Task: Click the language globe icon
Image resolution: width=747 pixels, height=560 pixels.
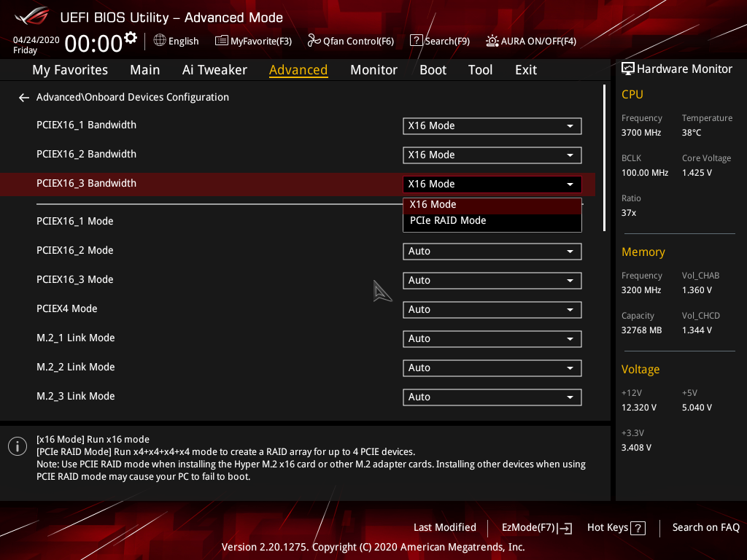Action: [x=160, y=41]
